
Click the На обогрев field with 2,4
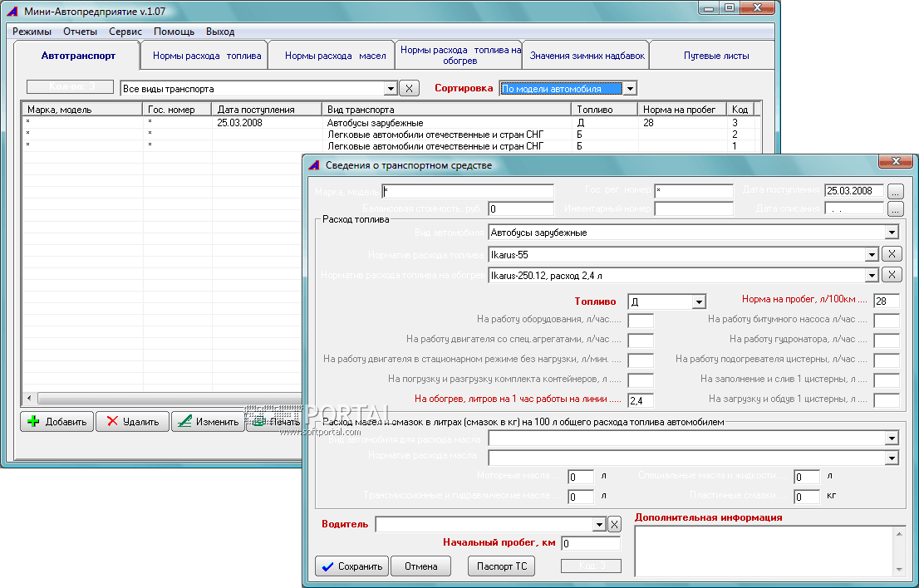(641, 400)
